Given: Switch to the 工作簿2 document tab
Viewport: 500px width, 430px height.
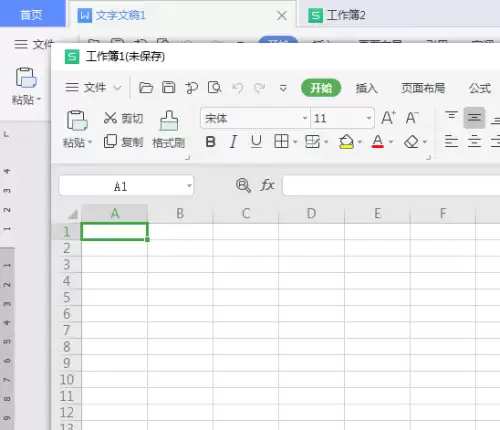Looking at the screenshot, I should click(337, 15).
